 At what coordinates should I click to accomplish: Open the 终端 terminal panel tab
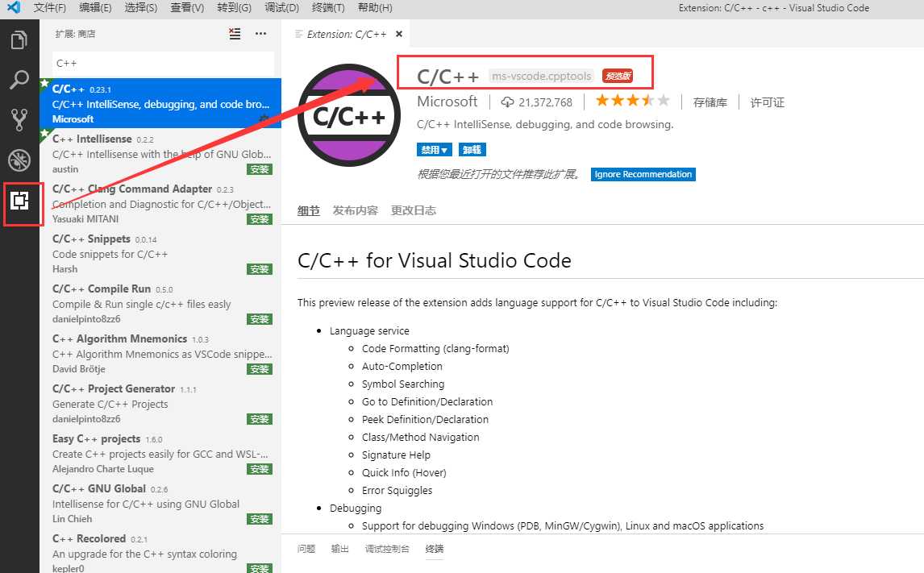(x=435, y=548)
